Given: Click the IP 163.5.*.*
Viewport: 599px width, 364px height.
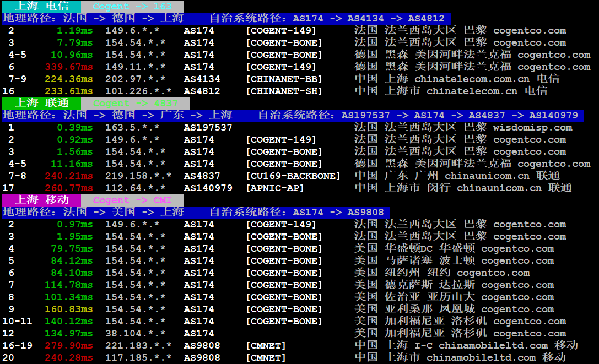Looking at the screenshot, I should coord(132,128).
